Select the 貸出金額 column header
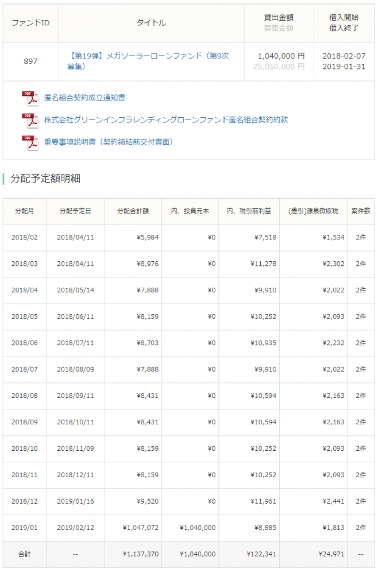 point(279,18)
